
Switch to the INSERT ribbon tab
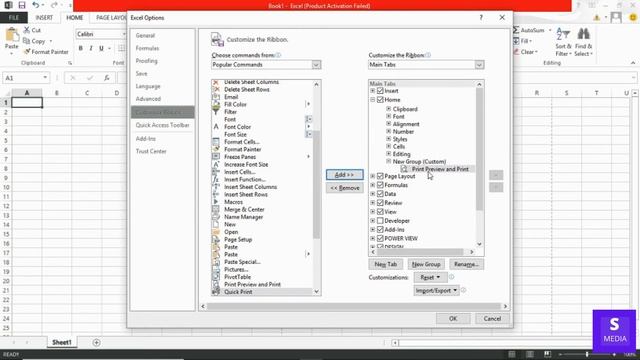click(x=44, y=18)
